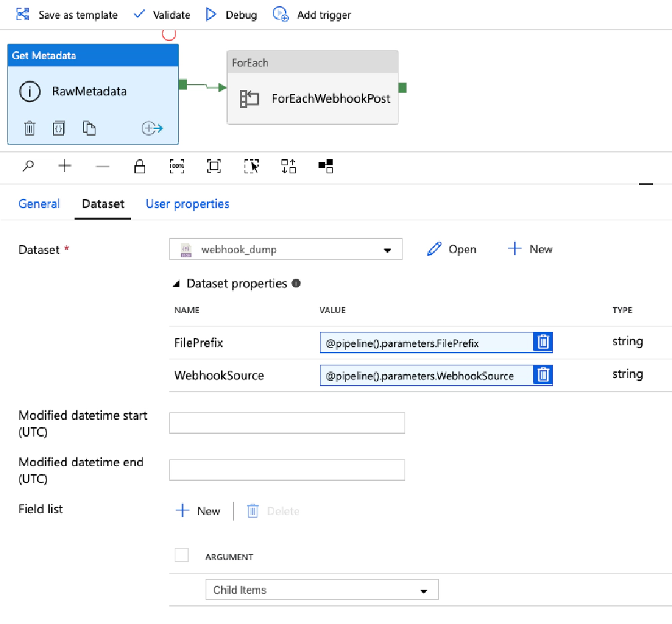Clone the RawMetadata activity

89,128
